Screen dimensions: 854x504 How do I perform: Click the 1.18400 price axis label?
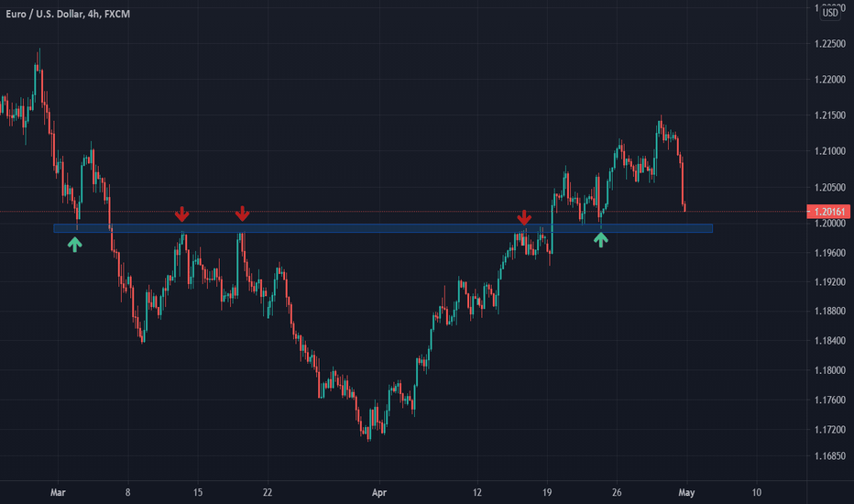830,341
